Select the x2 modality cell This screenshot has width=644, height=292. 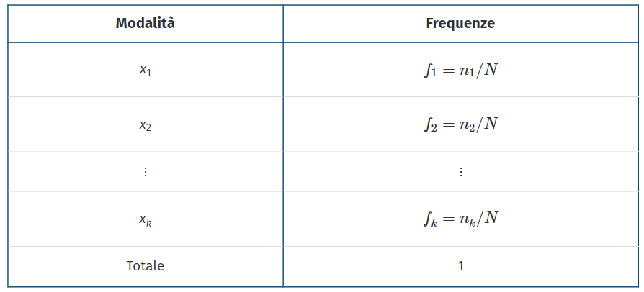(x=146, y=124)
